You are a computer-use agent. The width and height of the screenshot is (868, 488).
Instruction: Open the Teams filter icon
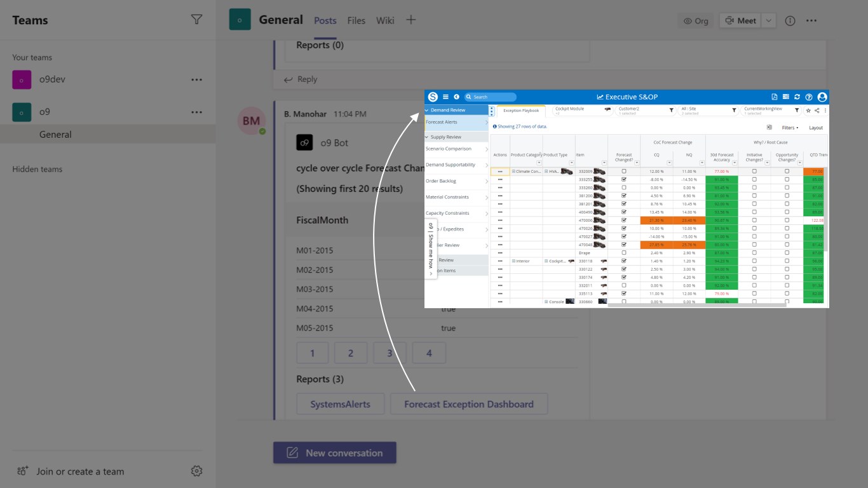196,20
